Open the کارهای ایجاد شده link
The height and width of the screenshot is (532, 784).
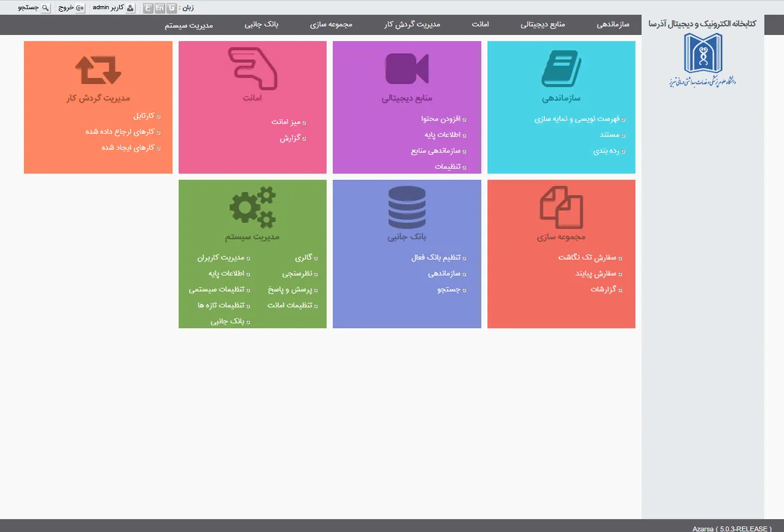[x=128, y=147]
